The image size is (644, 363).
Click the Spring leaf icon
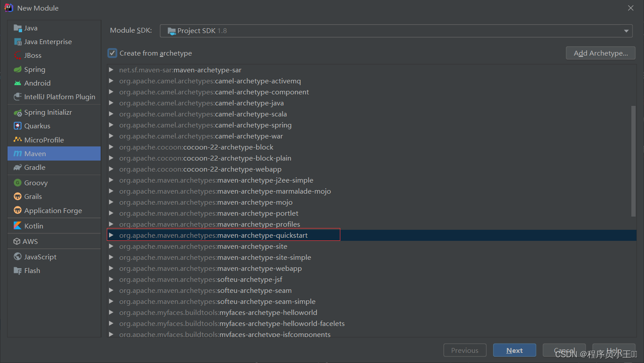pyautogui.click(x=18, y=70)
